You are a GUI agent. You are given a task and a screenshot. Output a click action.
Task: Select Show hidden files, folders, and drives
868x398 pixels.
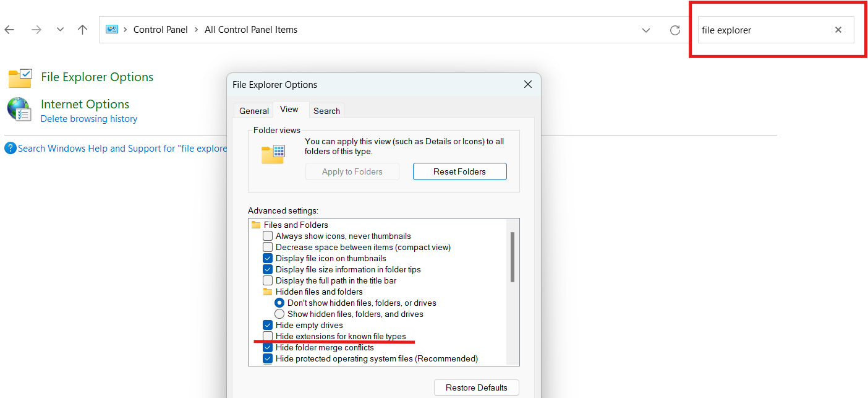[x=279, y=314]
